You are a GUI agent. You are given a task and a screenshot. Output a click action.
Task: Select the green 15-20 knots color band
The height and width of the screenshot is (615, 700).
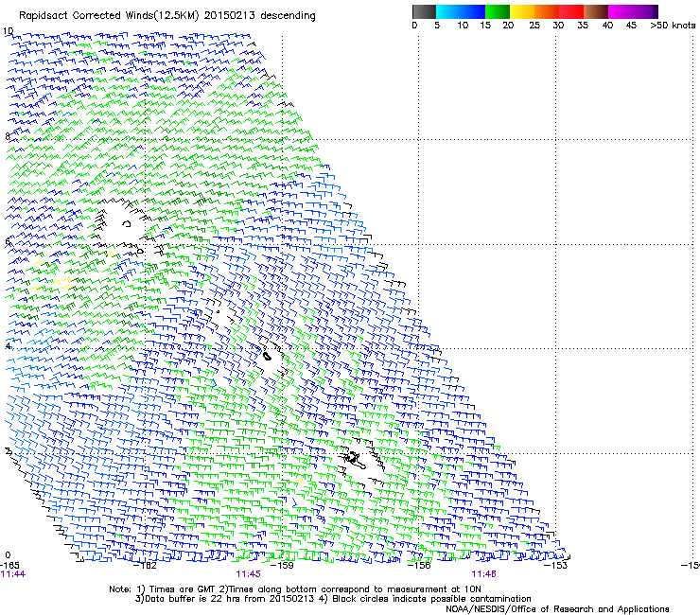(x=498, y=11)
